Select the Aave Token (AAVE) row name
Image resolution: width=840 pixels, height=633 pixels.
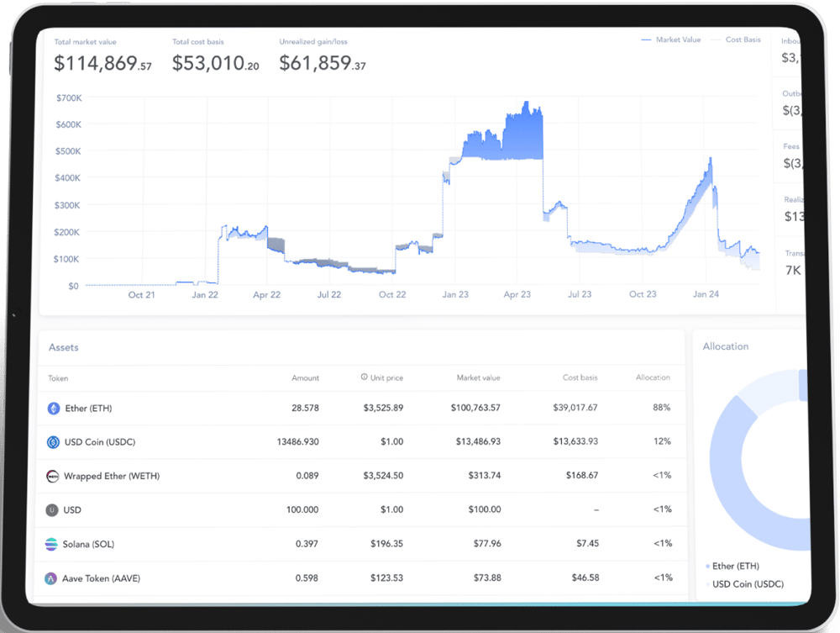pos(97,578)
